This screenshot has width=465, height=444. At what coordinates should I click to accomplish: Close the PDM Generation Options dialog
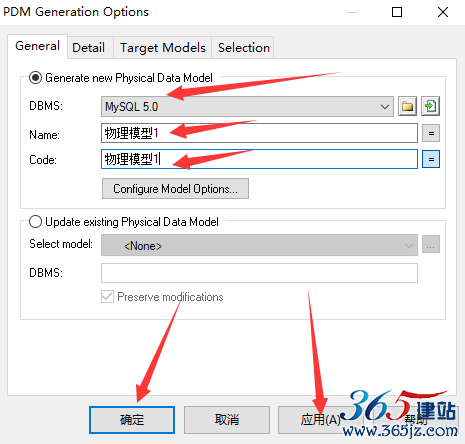tap(443, 12)
